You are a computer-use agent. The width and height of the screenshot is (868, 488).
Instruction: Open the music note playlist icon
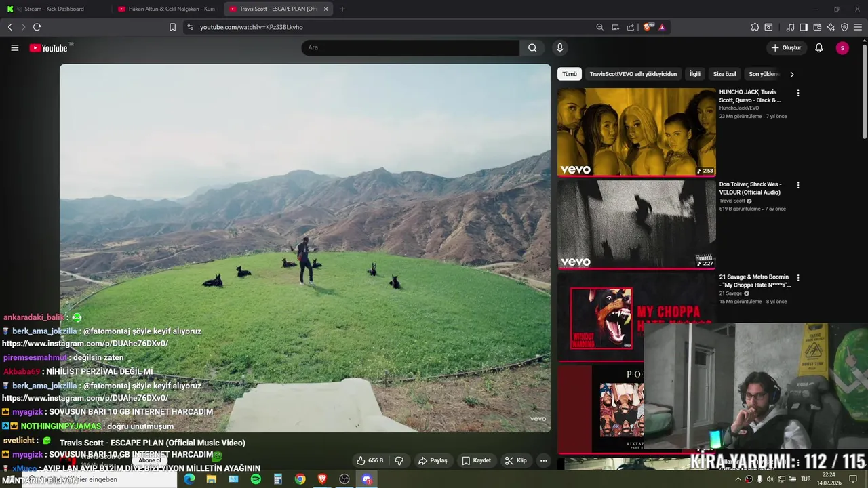click(x=790, y=27)
